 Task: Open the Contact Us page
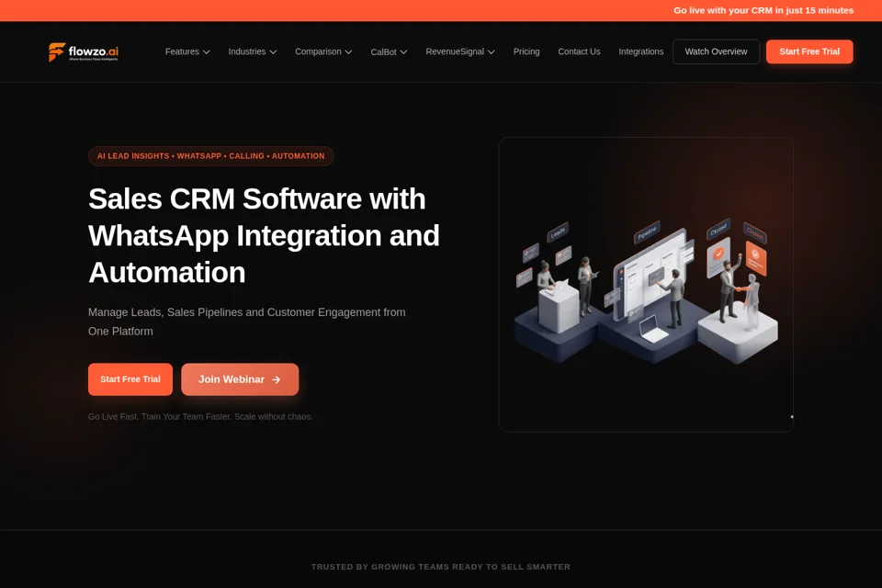pos(579,51)
